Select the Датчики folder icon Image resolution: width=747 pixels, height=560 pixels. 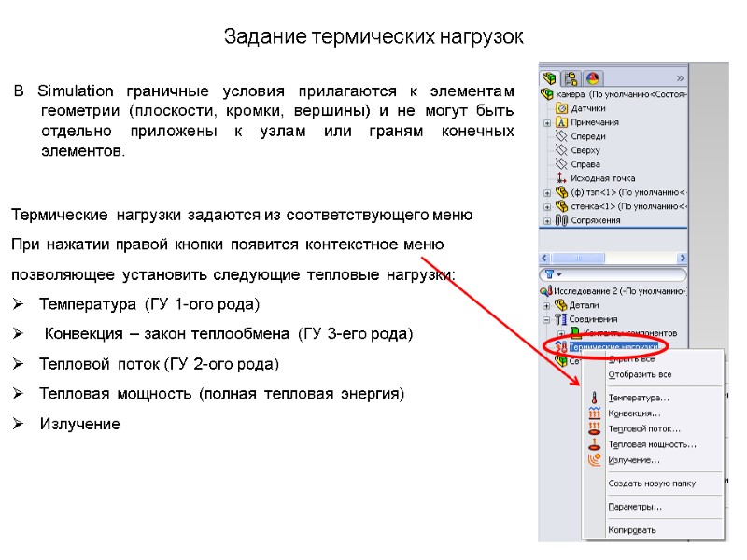562,108
